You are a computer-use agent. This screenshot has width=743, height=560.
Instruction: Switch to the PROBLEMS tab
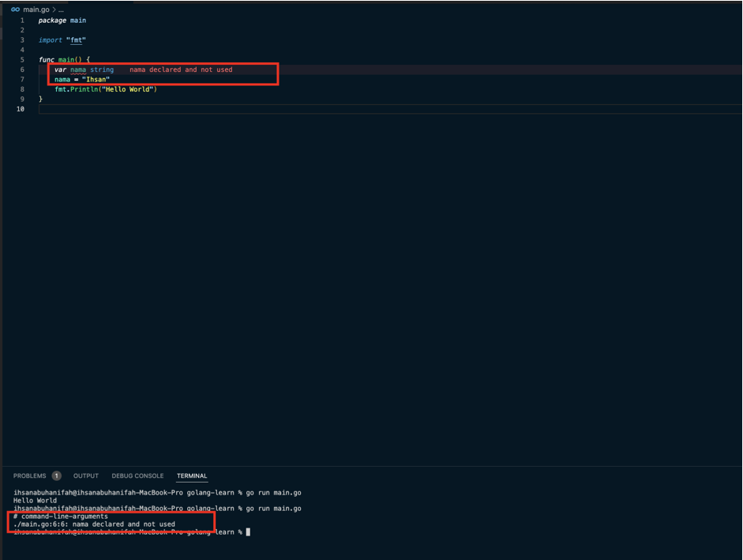click(x=29, y=475)
